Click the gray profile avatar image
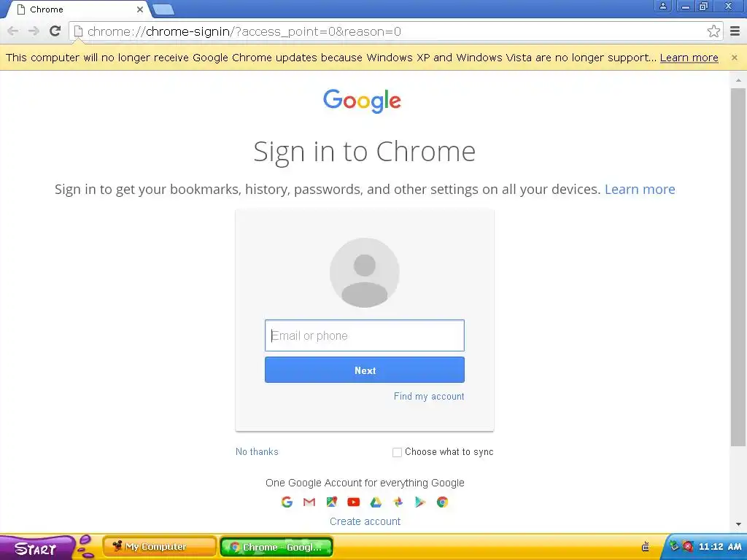 click(x=365, y=273)
